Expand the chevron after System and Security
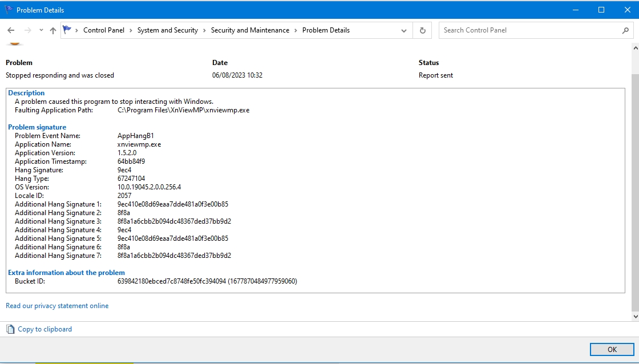 tap(204, 30)
